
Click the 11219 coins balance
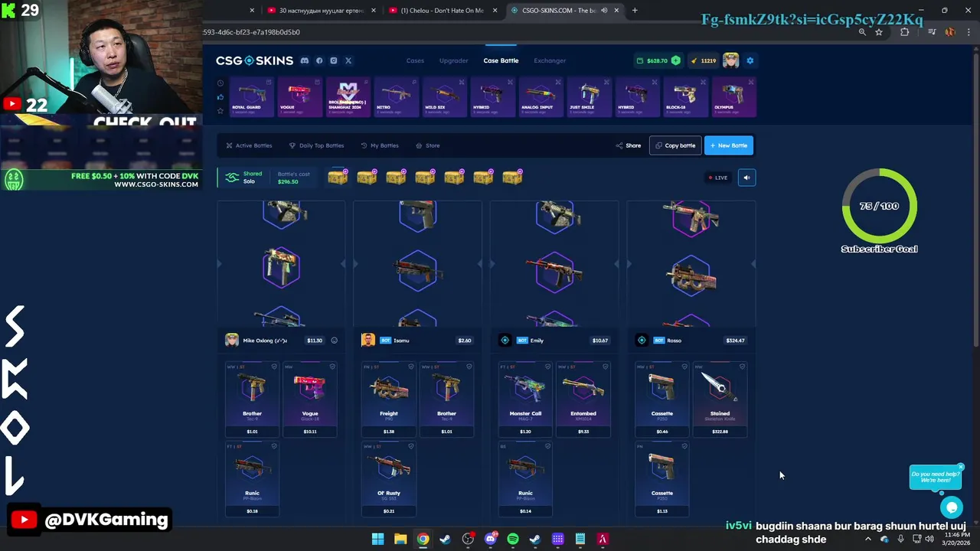pyautogui.click(x=704, y=60)
